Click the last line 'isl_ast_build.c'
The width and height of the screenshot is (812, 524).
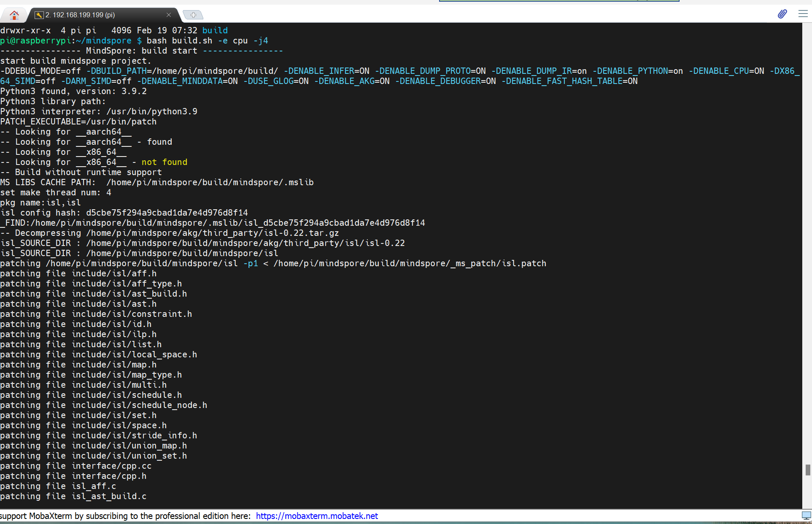109,496
